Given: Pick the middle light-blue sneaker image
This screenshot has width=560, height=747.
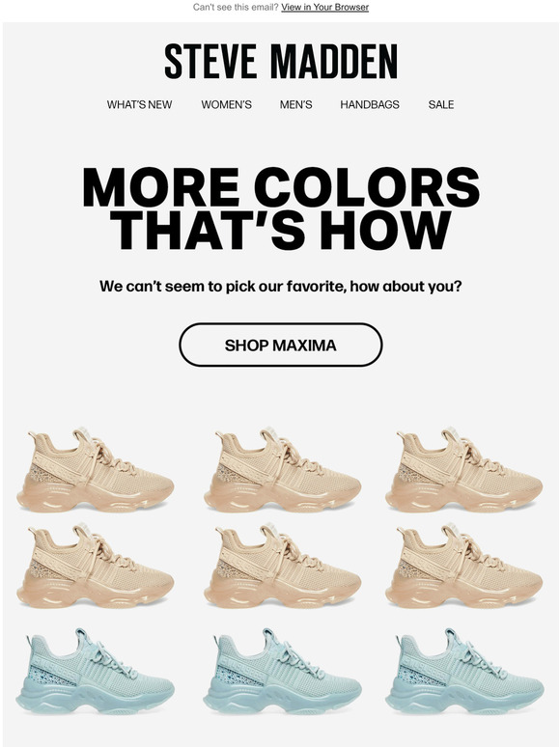Looking at the screenshot, I should click(282, 672).
